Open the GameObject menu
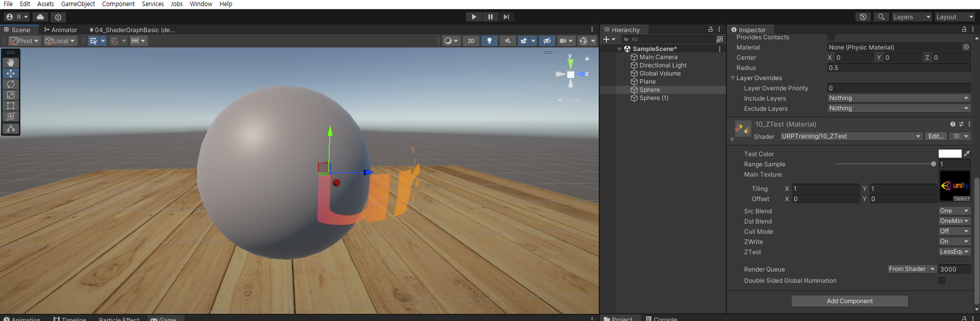The image size is (980, 321). (78, 4)
